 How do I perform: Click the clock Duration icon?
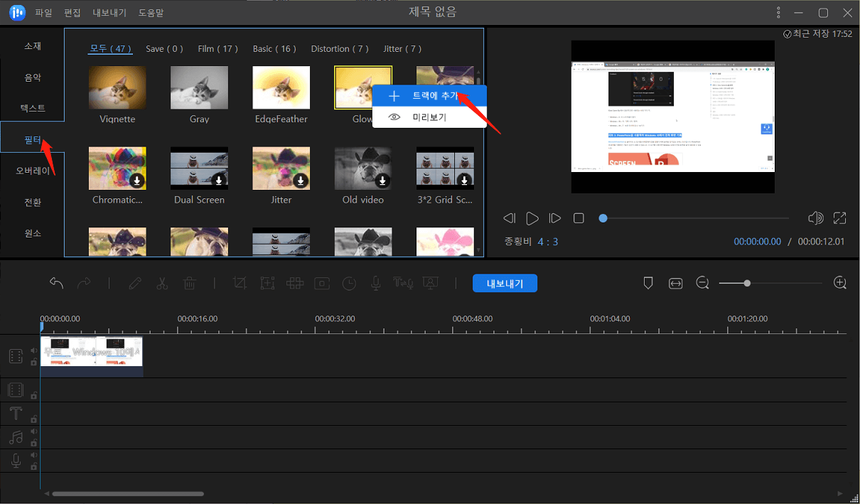349,283
